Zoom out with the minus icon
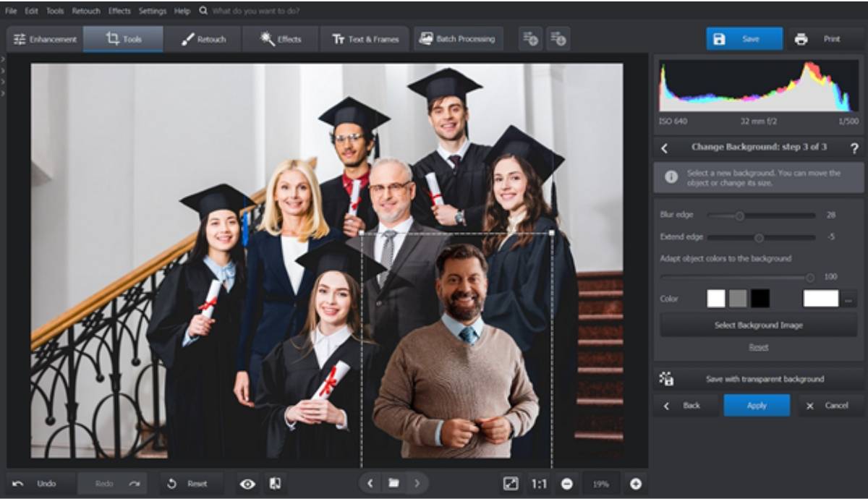This screenshot has height=499, width=868. [567, 484]
